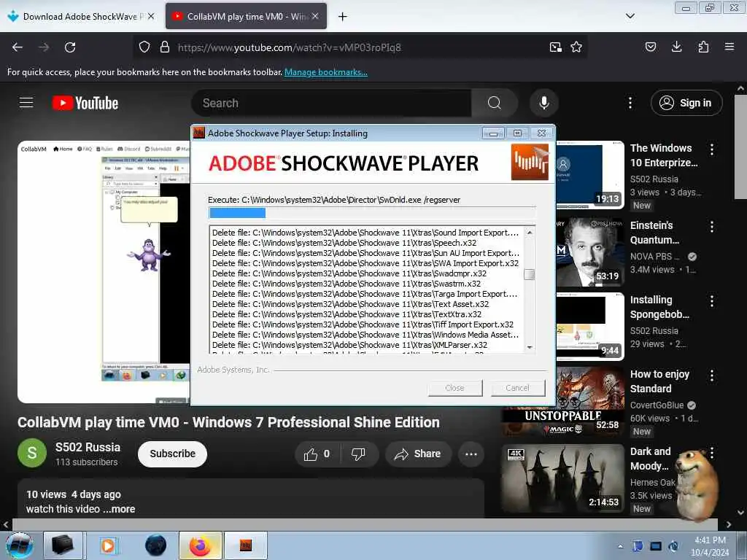Open the S502 Russia channel name
The image size is (747, 560).
pyautogui.click(x=88, y=447)
